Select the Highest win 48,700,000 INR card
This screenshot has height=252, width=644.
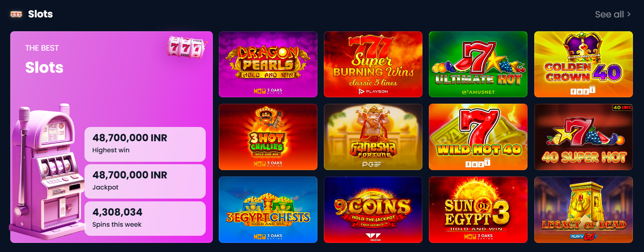point(145,144)
